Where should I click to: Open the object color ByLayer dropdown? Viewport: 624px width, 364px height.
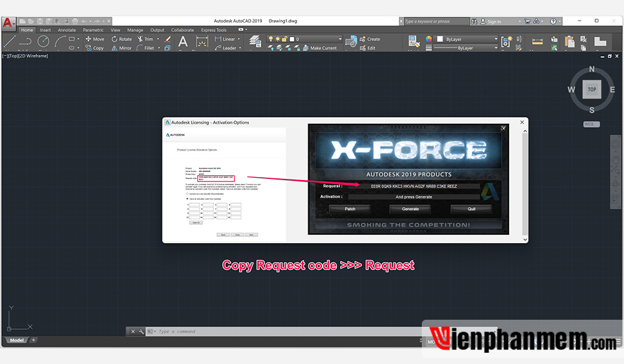click(495, 39)
